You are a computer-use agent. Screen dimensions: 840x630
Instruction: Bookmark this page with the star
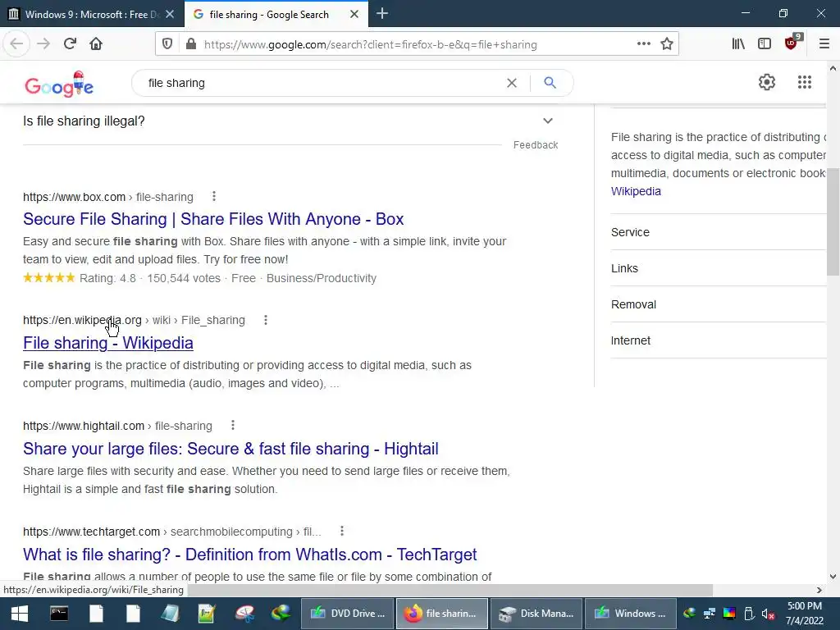click(666, 44)
